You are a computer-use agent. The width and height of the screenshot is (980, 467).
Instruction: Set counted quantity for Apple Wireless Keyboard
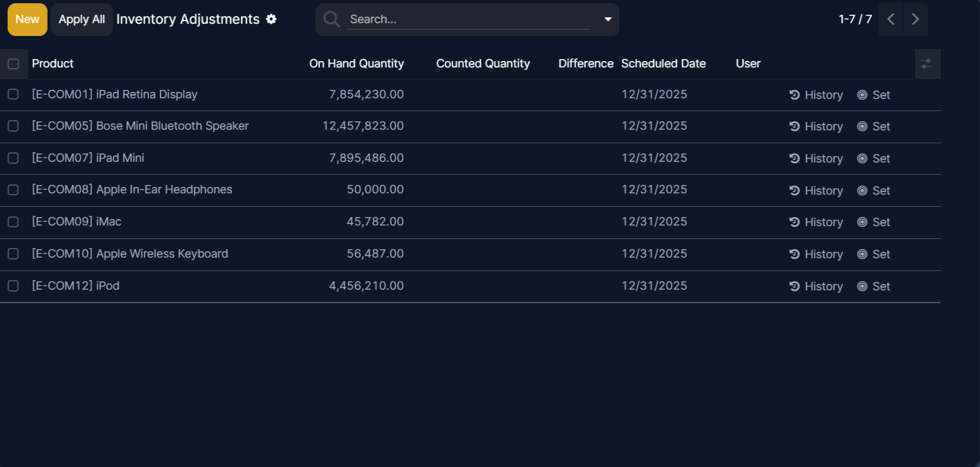[x=874, y=254]
